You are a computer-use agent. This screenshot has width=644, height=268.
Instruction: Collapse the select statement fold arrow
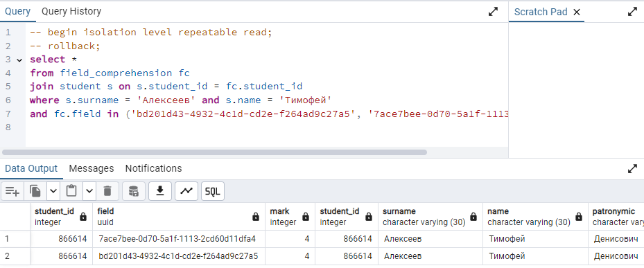point(19,60)
